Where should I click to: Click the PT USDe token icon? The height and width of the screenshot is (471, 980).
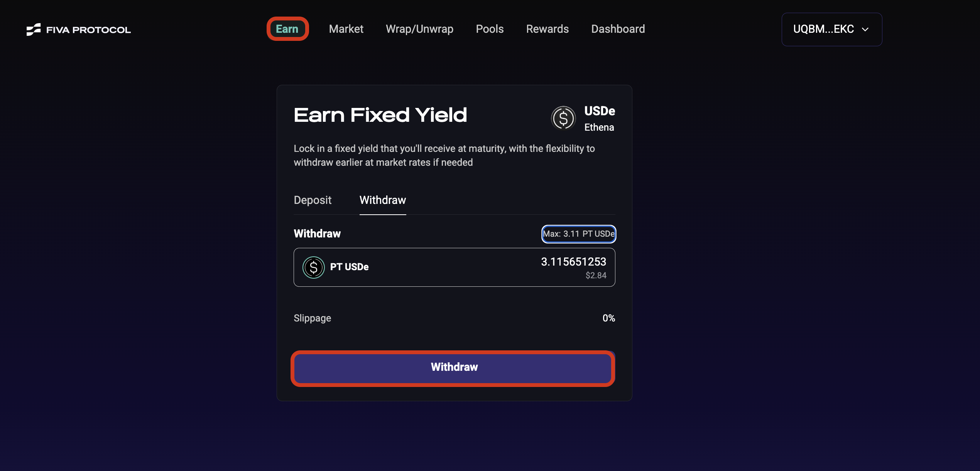(x=313, y=267)
